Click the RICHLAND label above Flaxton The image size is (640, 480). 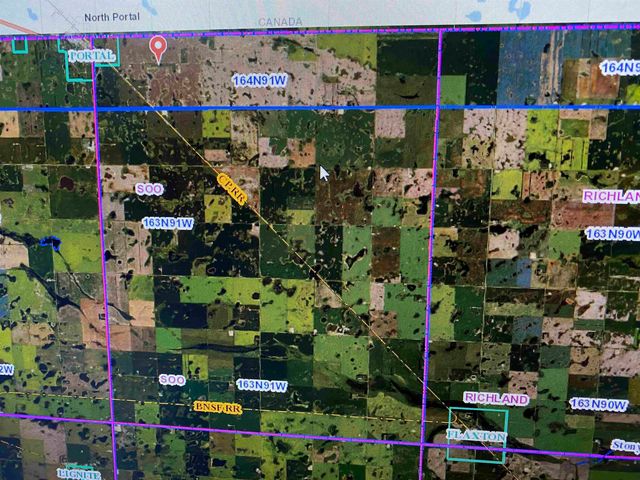pyautogui.click(x=496, y=399)
